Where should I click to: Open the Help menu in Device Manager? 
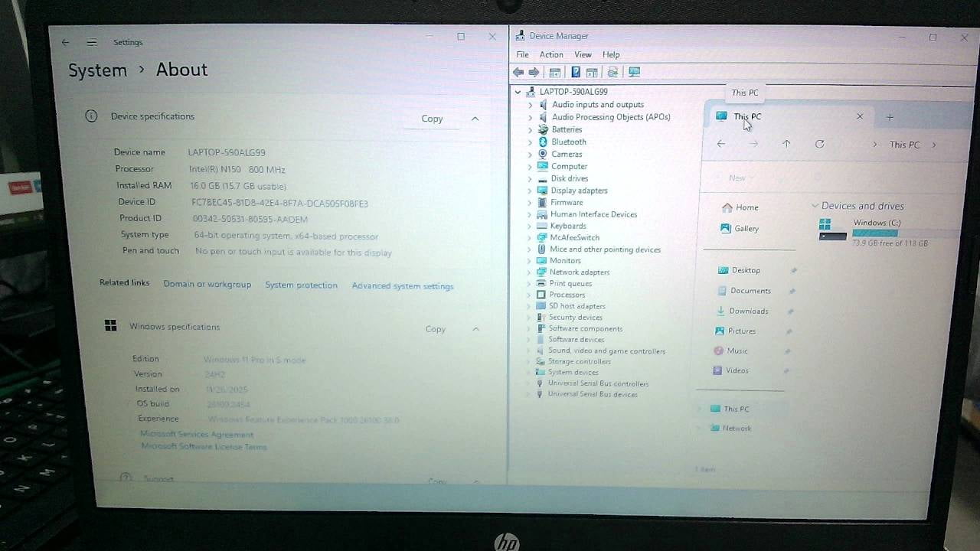(x=611, y=54)
